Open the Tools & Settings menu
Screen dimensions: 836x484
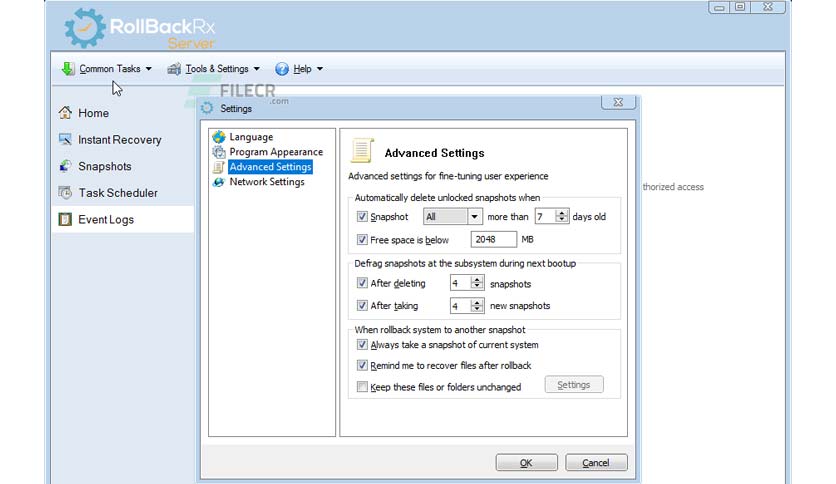(x=214, y=69)
